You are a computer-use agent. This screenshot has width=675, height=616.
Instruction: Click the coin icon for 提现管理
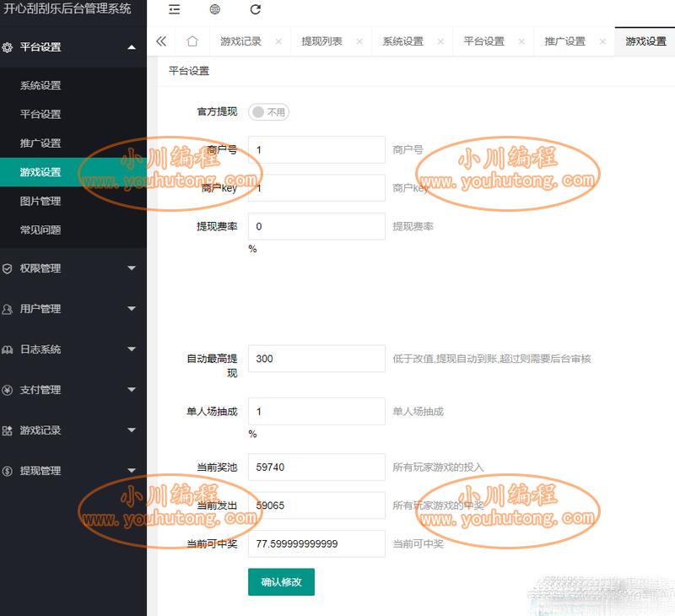coord(8,471)
